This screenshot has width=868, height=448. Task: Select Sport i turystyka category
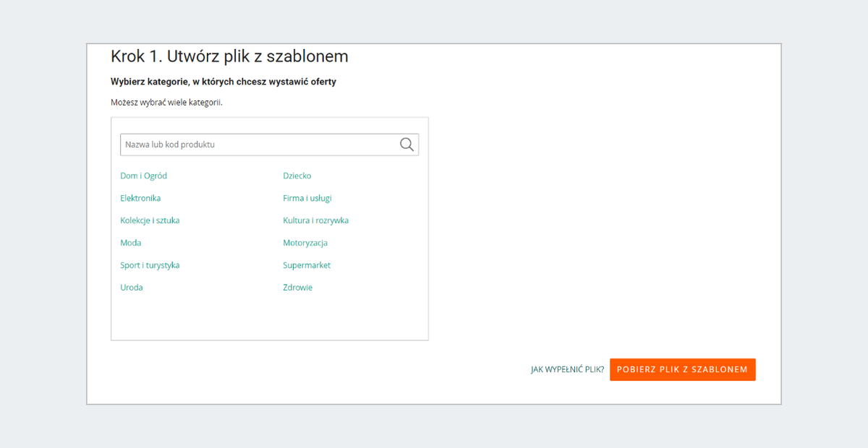150,265
